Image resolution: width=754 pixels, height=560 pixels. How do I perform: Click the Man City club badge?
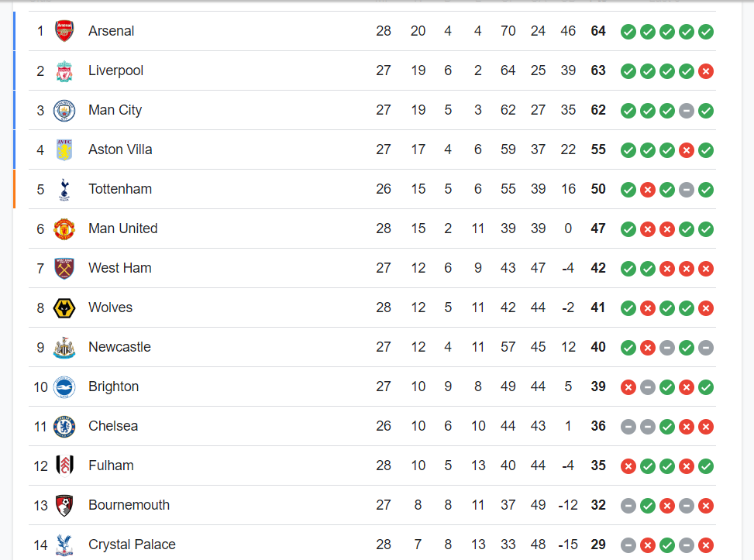(64, 110)
